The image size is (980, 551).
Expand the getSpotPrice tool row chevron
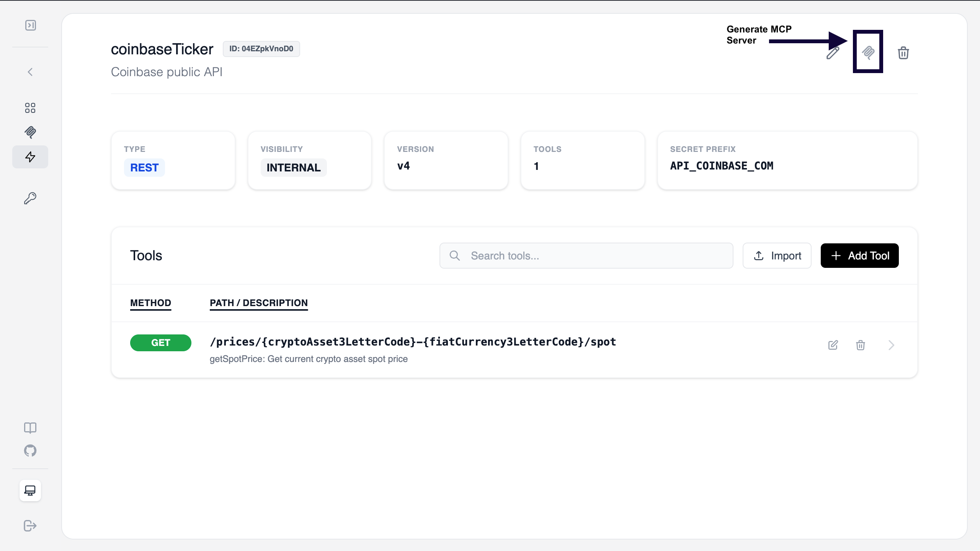click(x=891, y=345)
